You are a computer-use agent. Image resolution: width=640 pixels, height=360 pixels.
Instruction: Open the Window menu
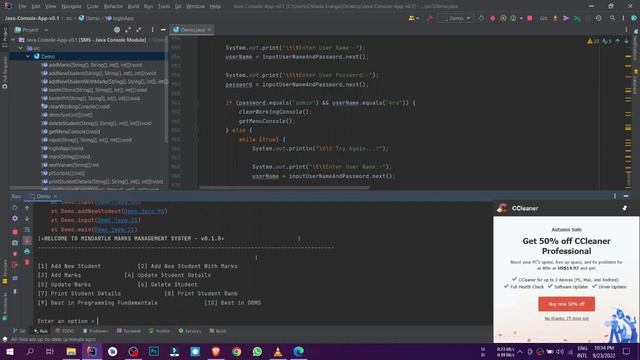click(x=195, y=6)
